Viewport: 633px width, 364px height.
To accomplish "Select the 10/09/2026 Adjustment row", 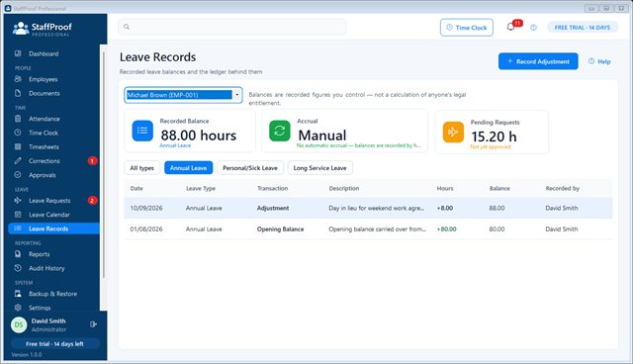I will [x=368, y=209].
